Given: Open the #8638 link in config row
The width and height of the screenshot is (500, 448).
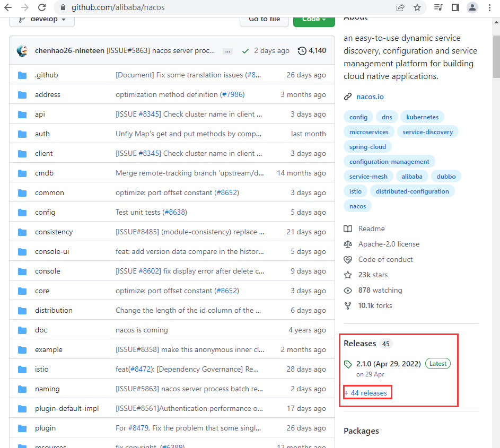Looking at the screenshot, I should tap(175, 213).
